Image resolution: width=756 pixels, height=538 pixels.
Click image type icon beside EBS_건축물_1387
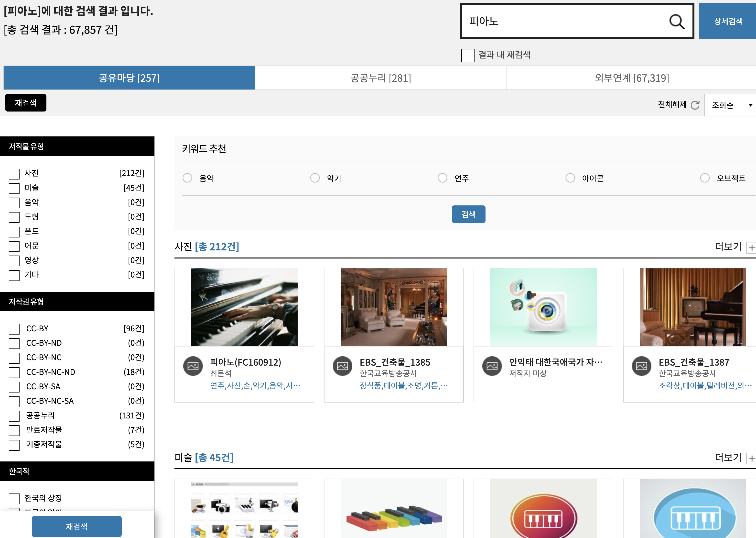pyautogui.click(x=641, y=366)
